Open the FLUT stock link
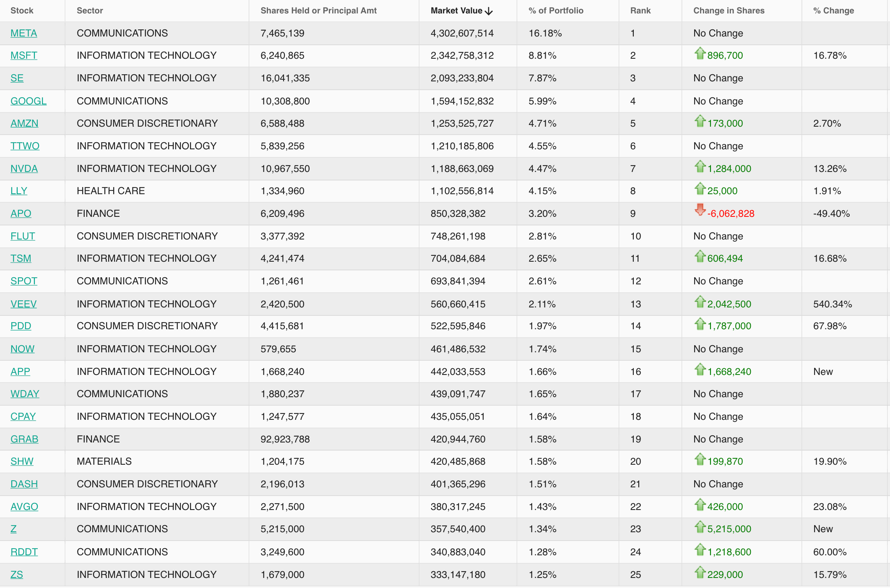890x588 pixels. pyautogui.click(x=23, y=236)
